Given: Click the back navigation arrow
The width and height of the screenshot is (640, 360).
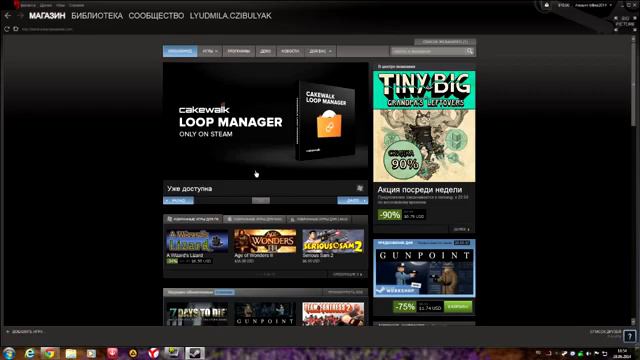Looking at the screenshot, I should coord(7,16).
